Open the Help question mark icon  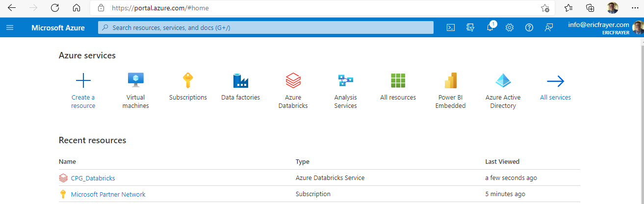pos(529,28)
